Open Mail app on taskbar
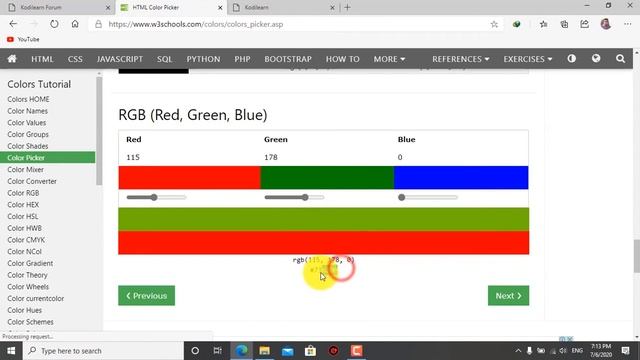This screenshot has height=360, width=640. [287, 351]
